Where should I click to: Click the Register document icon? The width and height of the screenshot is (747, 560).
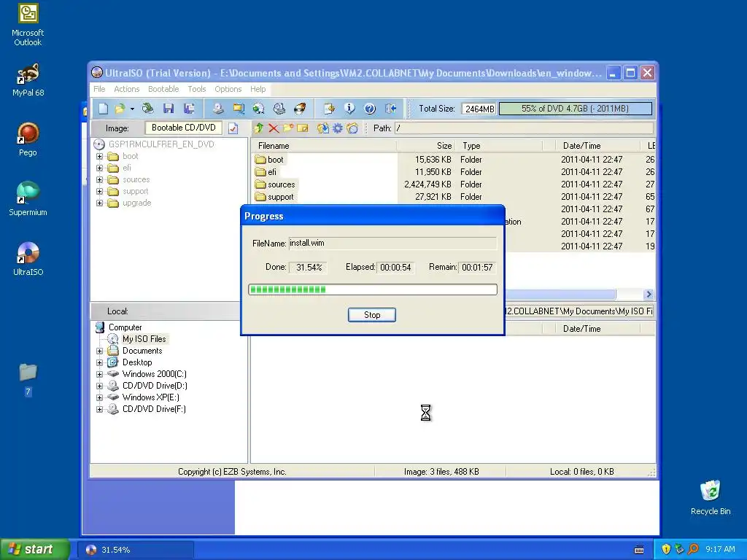329,109
